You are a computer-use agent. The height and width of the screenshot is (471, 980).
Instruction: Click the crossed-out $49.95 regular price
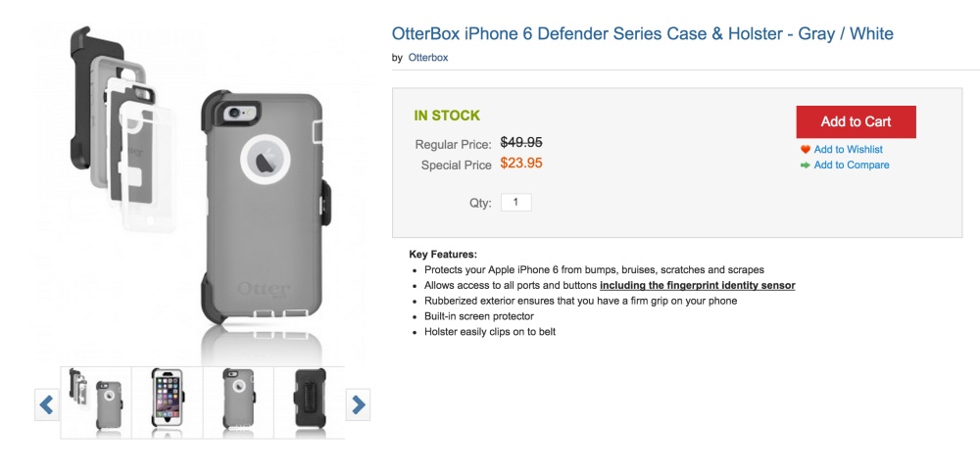point(521,142)
